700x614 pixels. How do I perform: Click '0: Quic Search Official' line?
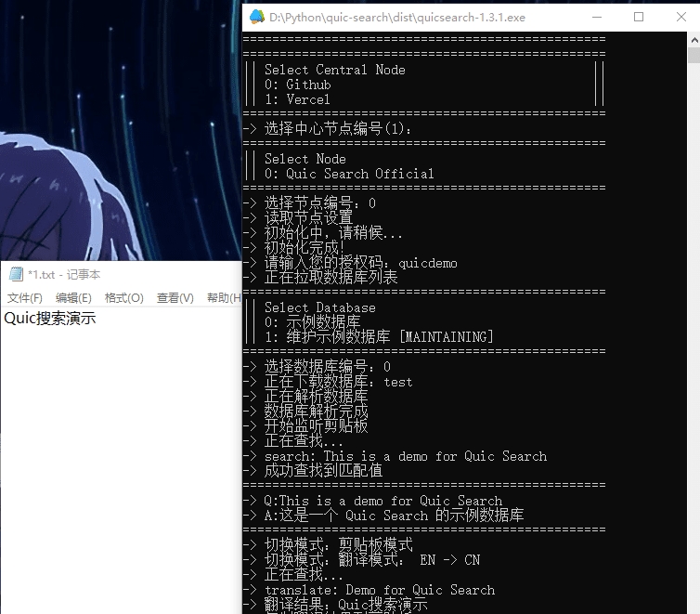(349, 174)
